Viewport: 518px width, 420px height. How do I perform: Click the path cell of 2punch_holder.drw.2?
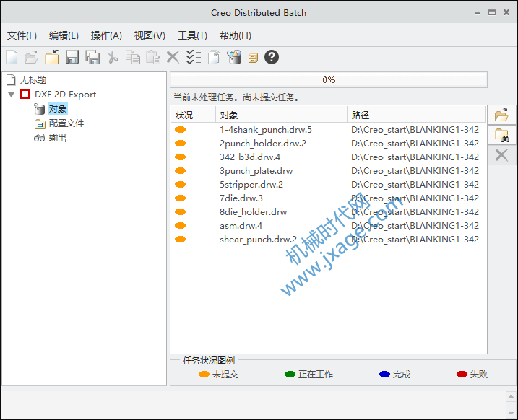coord(415,144)
